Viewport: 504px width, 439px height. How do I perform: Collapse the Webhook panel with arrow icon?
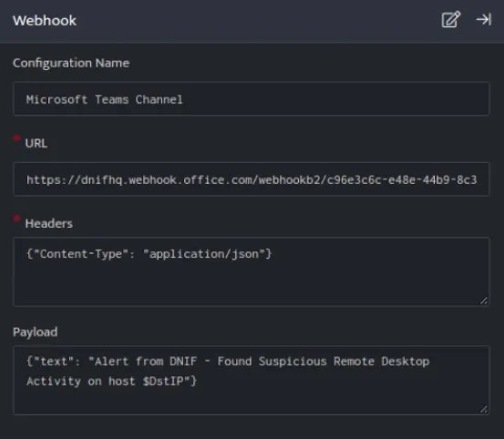point(483,20)
